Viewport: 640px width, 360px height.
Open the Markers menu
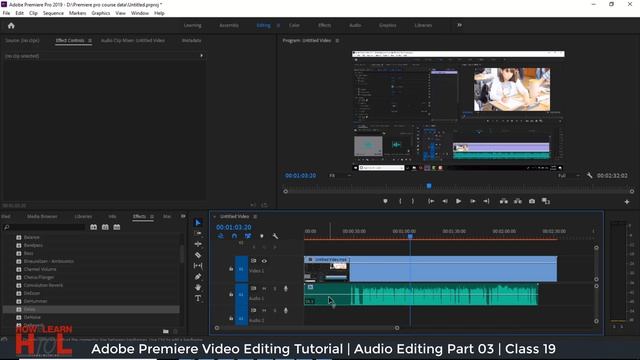tap(77, 13)
